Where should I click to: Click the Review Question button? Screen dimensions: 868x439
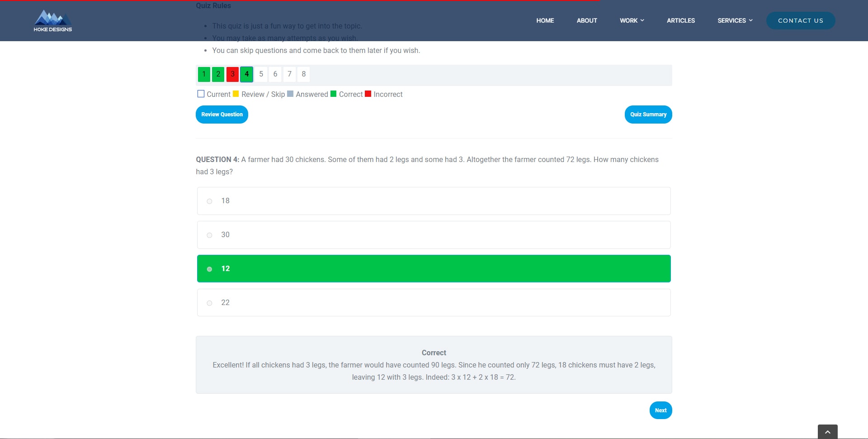(222, 115)
